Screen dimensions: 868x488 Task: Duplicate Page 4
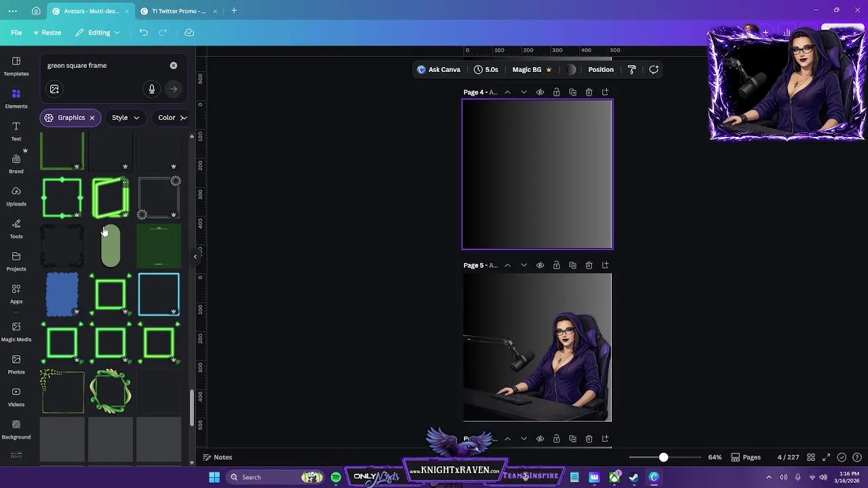572,92
